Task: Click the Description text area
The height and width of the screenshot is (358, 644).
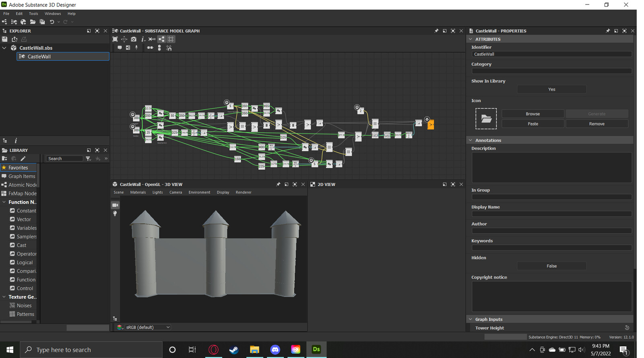Action: (x=551, y=167)
